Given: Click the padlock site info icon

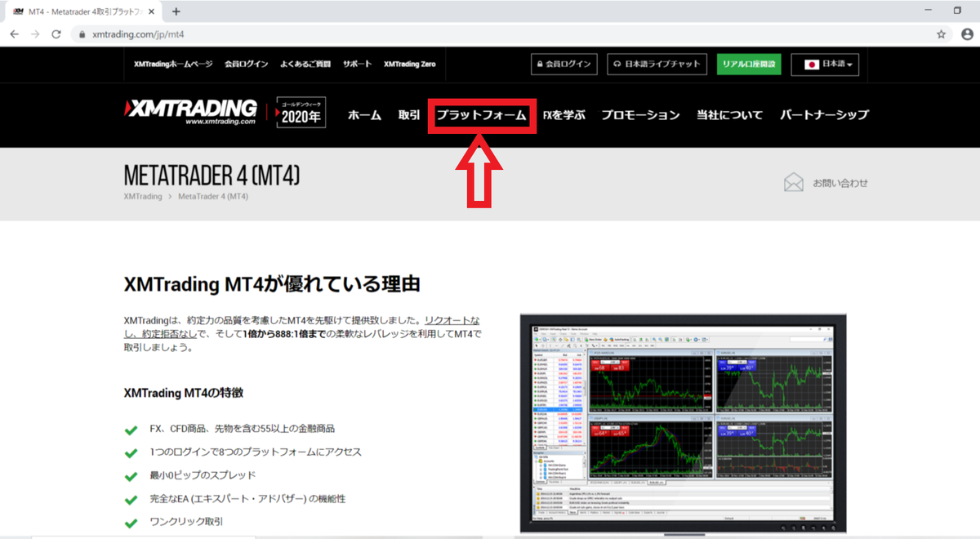Looking at the screenshot, I should pos(82,35).
